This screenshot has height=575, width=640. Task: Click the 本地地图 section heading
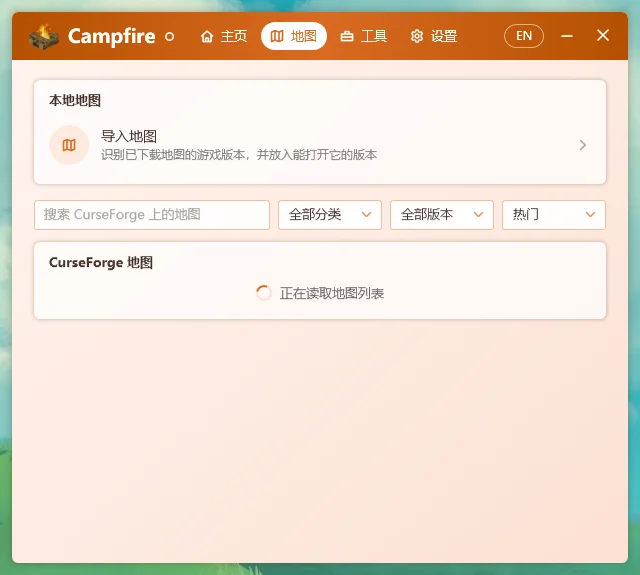click(x=75, y=100)
